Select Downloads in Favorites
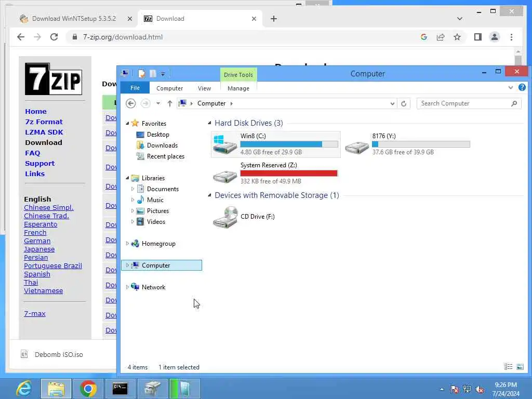 [162, 145]
